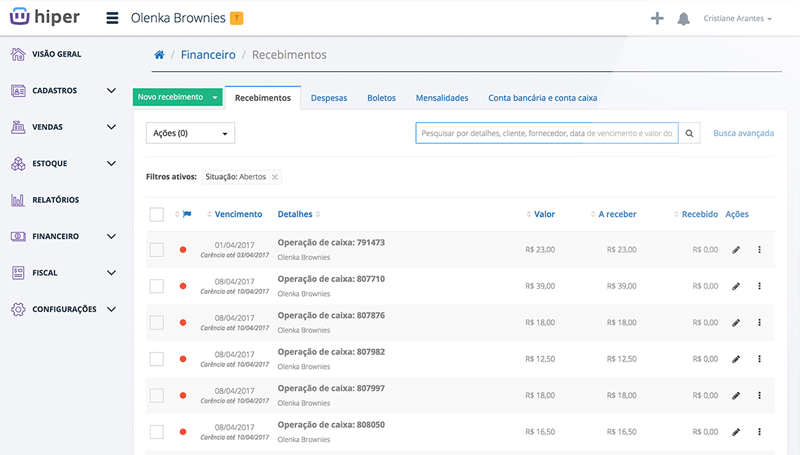
Task: Click the home icon in breadcrumb
Action: [158, 55]
